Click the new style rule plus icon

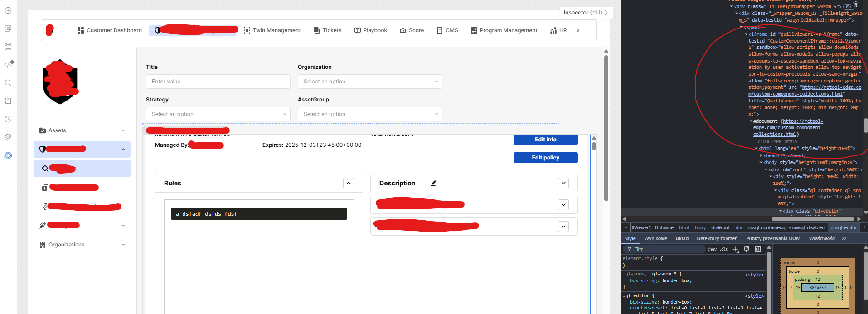click(x=735, y=249)
